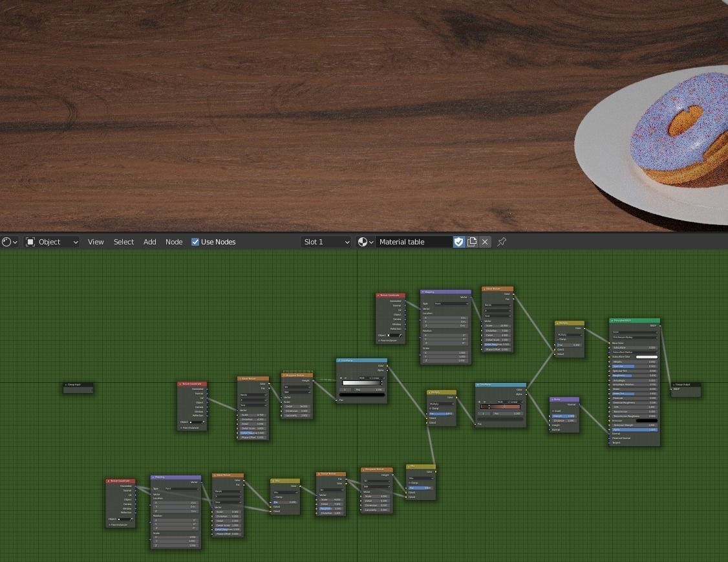This screenshot has width=728, height=562.
Task: Open Type dropdown on lower Mapping node
Action: point(182,489)
